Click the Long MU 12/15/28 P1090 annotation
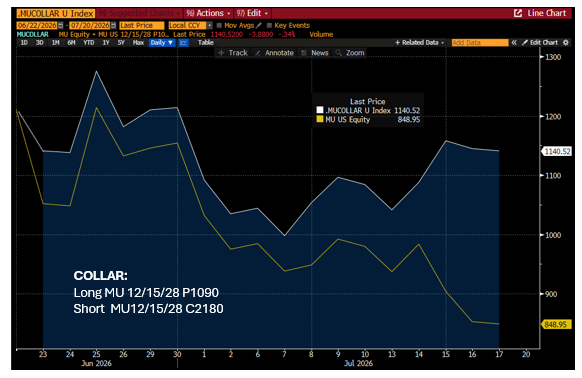 click(x=146, y=293)
